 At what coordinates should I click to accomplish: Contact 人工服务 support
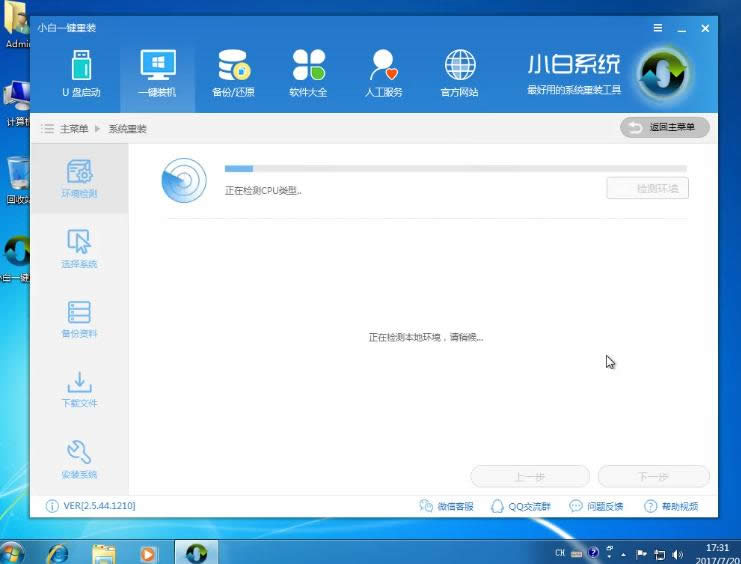[x=384, y=73]
